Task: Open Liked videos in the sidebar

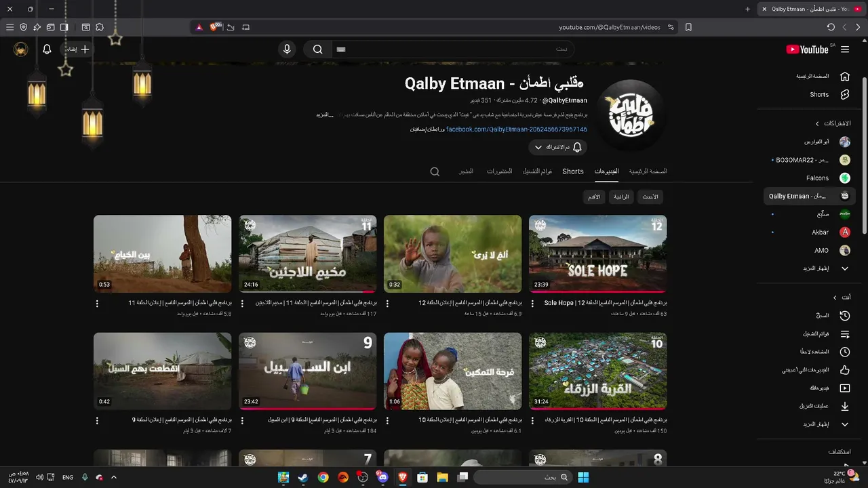Action: click(x=811, y=370)
